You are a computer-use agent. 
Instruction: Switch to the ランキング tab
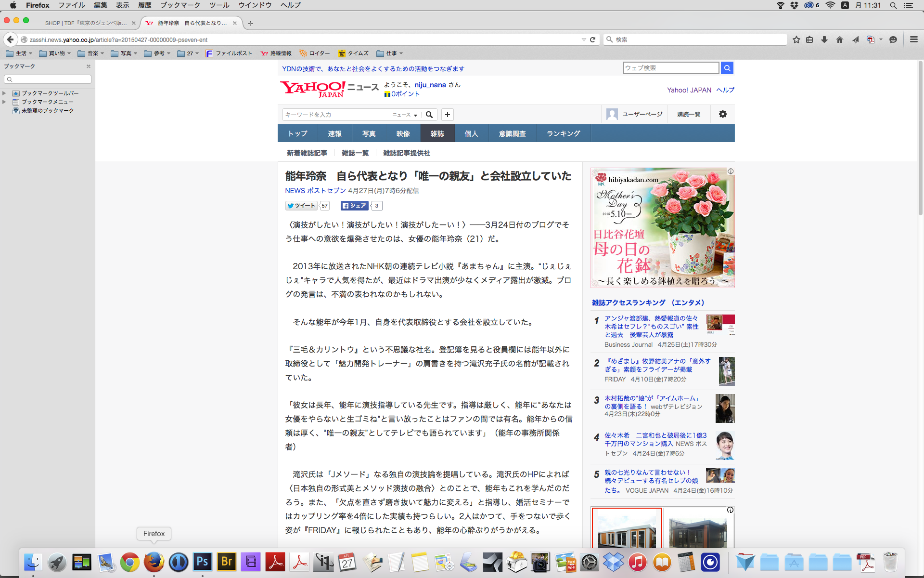[563, 133]
